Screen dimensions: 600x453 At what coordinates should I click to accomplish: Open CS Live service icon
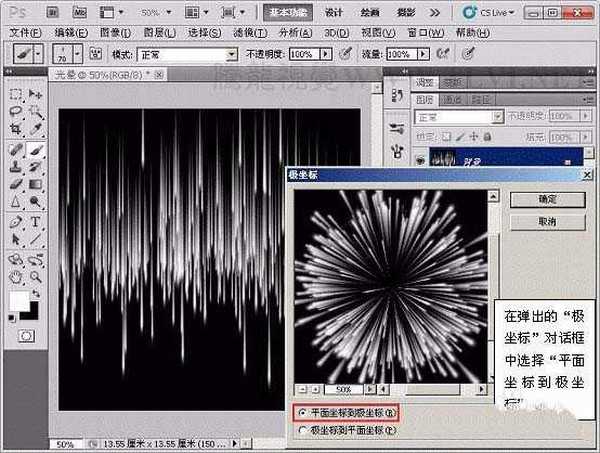pyautogui.click(x=473, y=13)
